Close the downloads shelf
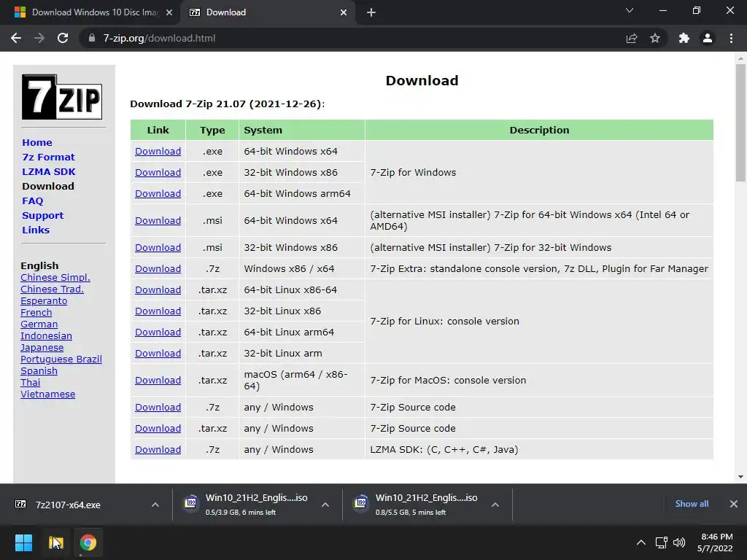Viewport: 747px width, 560px height. 734,504
